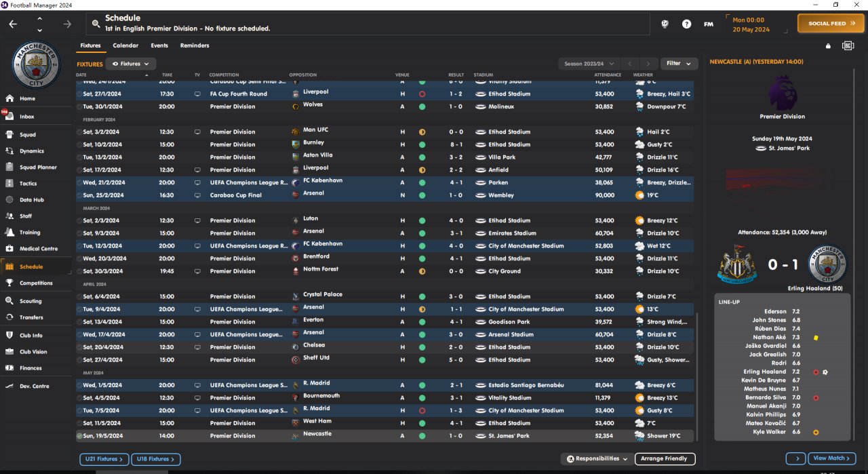
Task: Sort by the Attendance column header
Action: point(608,75)
